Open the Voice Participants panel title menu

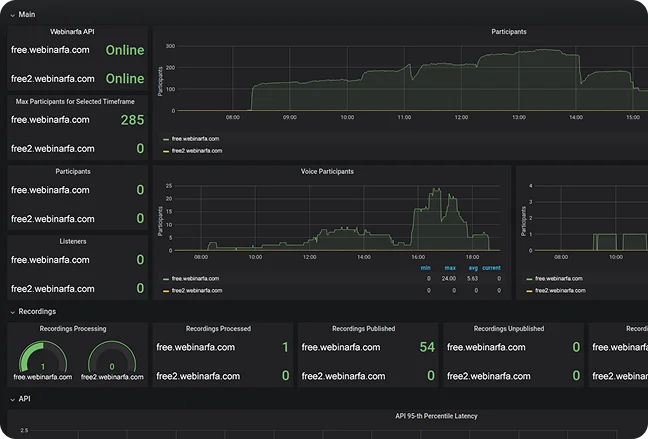point(327,171)
